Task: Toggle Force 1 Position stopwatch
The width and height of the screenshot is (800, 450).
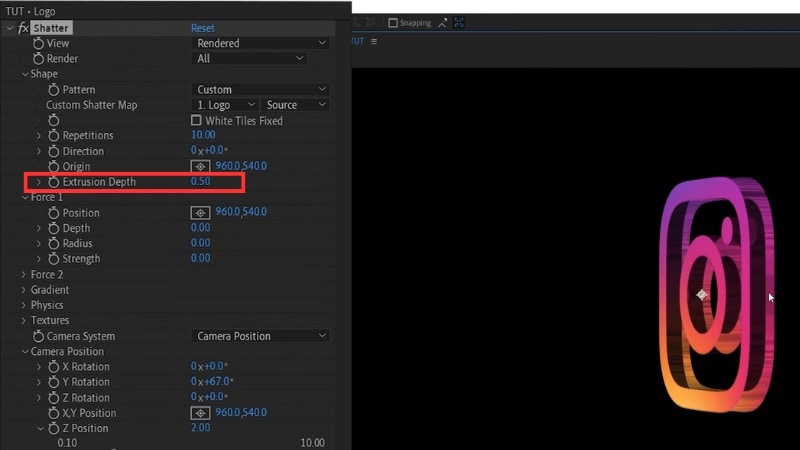Action: click(54, 213)
